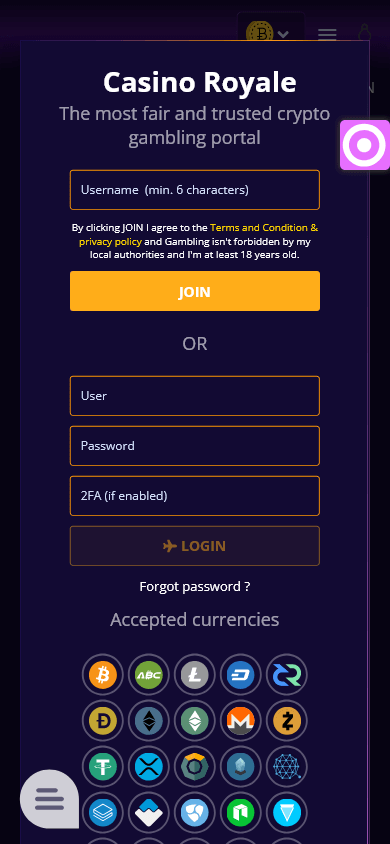The width and height of the screenshot is (390, 844).
Task: Click the NEO currency icon
Action: pyautogui.click(x=240, y=813)
